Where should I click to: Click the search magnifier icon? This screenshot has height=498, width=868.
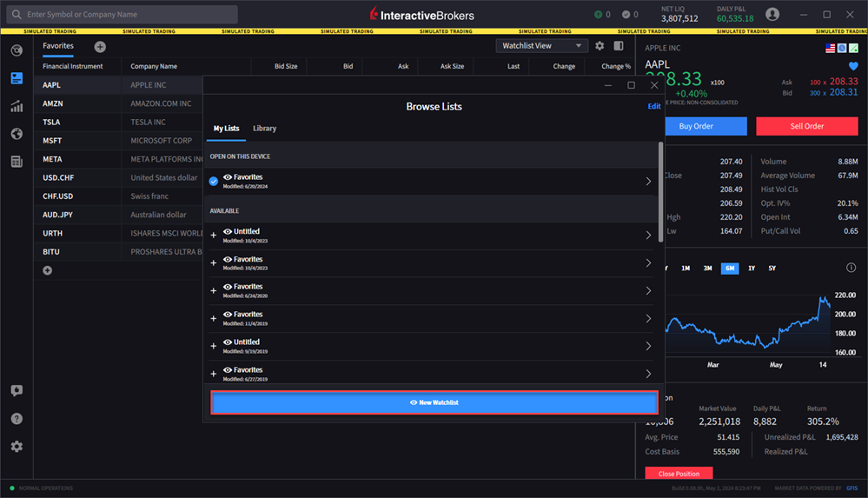(x=17, y=15)
